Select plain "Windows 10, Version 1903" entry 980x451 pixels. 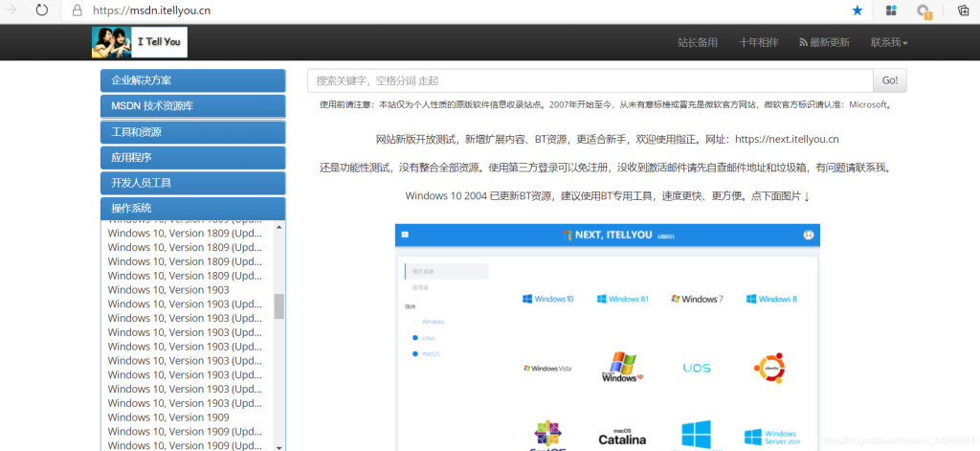168,289
